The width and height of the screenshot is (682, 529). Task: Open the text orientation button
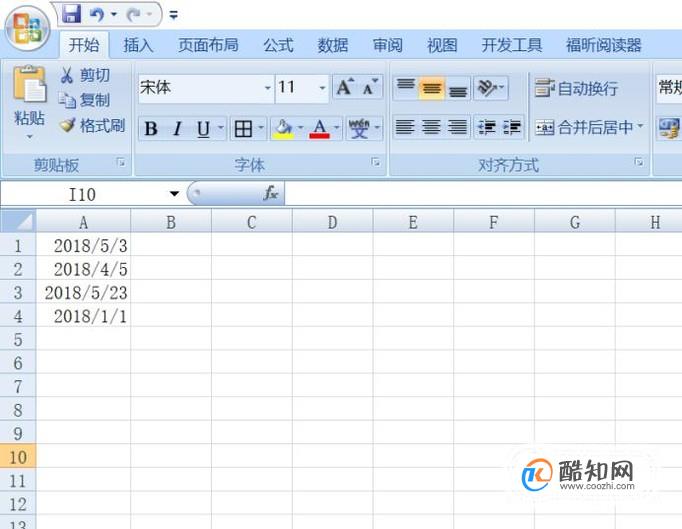coord(491,88)
